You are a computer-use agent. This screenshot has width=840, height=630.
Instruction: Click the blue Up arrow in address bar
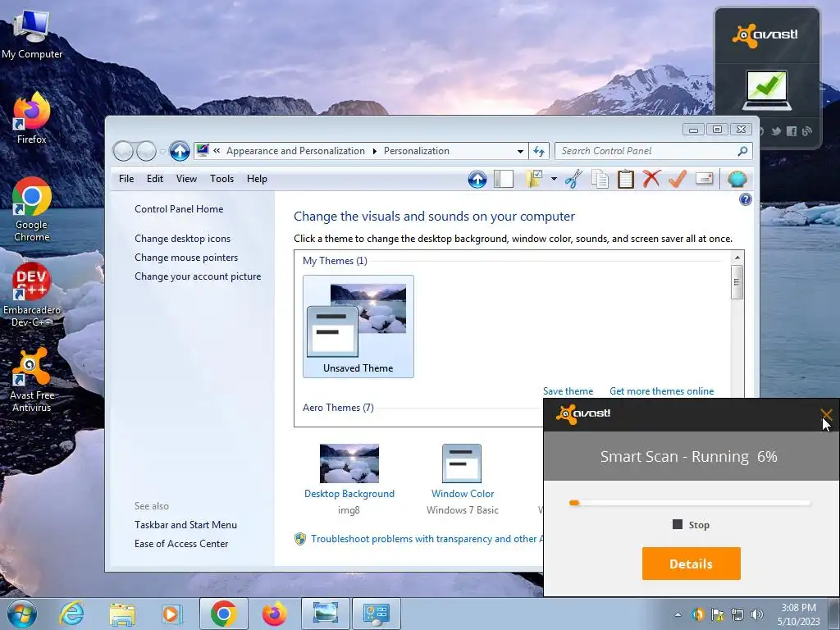(180, 151)
